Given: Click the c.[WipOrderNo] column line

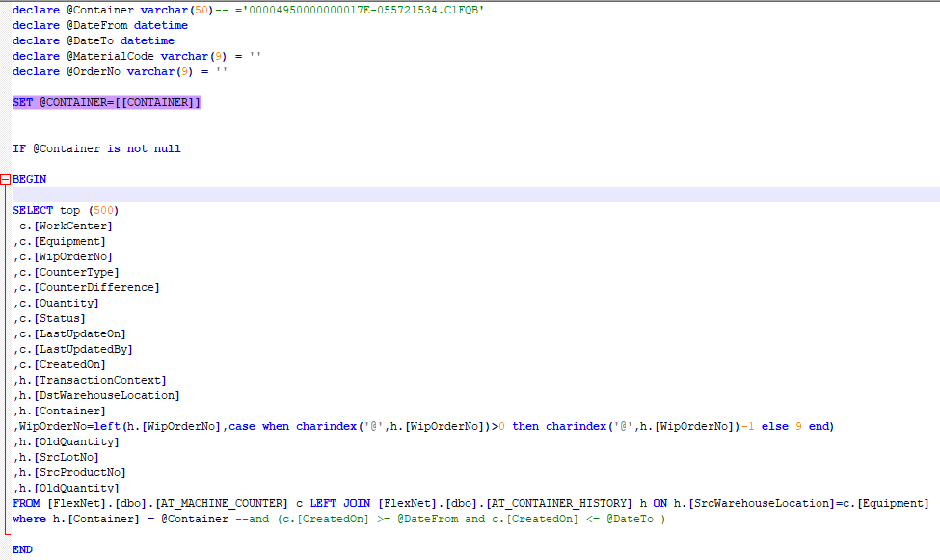Looking at the screenshot, I should coord(63,256).
